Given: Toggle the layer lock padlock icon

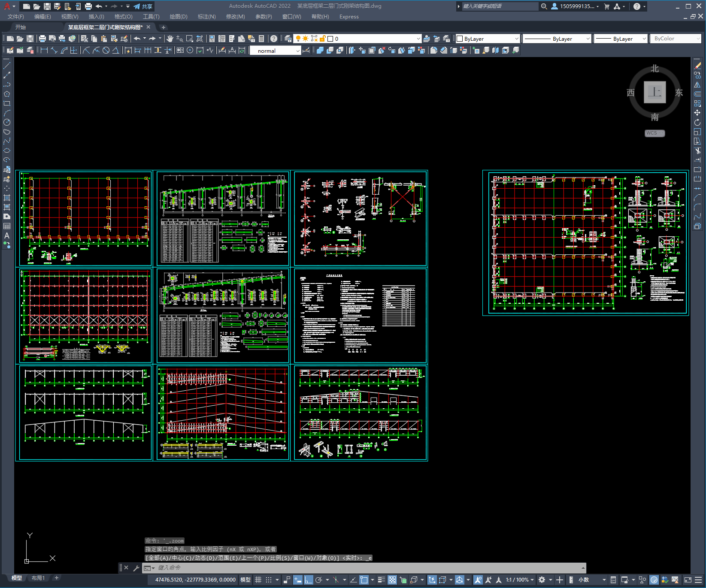Looking at the screenshot, I should (x=322, y=39).
